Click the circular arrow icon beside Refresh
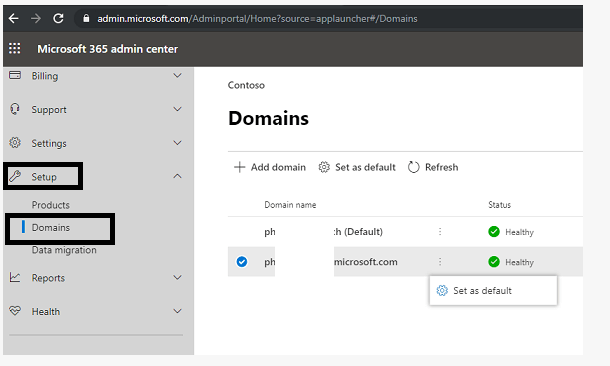The height and width of the screenshot is (366, 610). tap(414, 167)
